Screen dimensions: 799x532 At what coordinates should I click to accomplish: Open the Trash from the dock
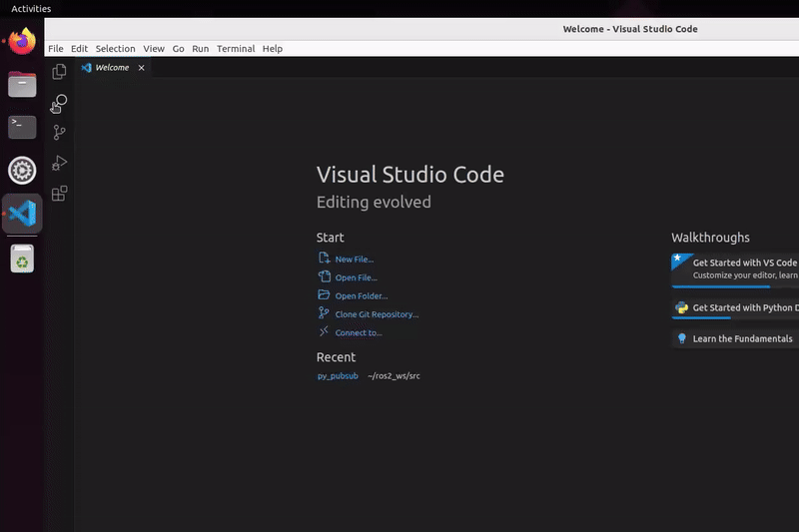coord(22,259)
